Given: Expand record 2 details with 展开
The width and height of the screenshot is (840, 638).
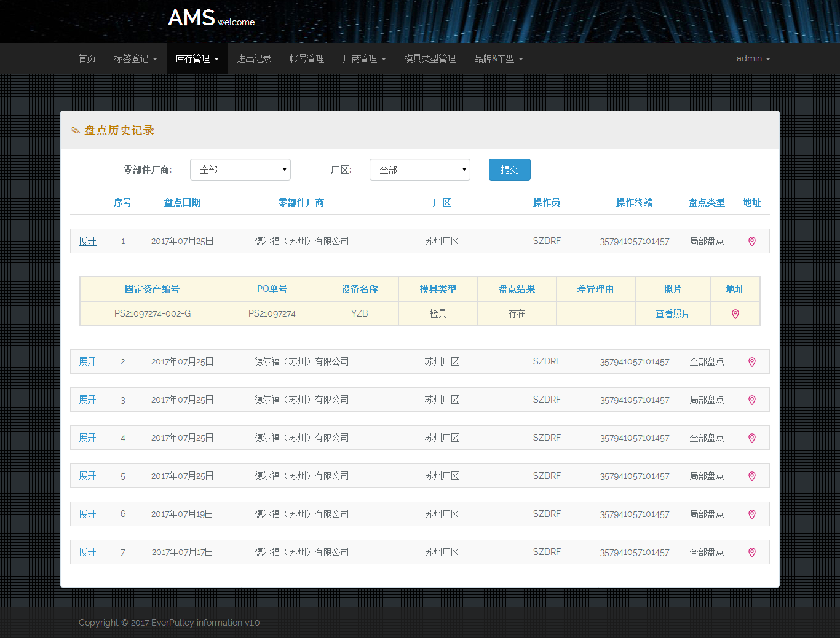Looking at the screenshot, I should pyautogui.click(x=87, y=361).
